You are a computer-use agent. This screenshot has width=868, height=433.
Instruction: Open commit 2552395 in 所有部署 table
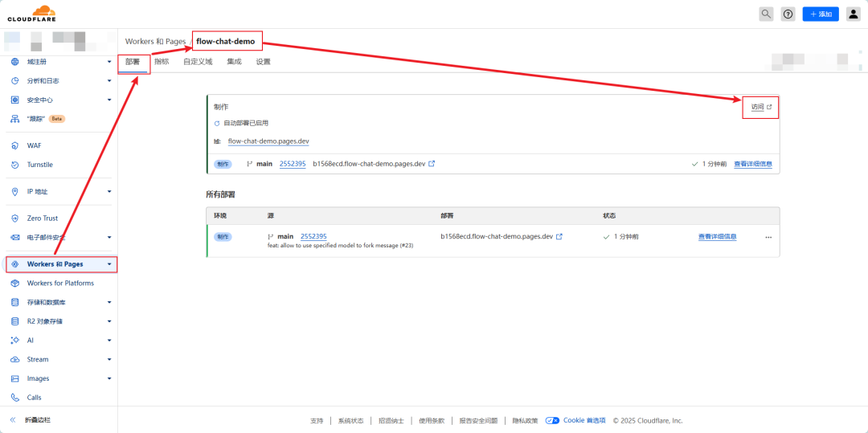pyautogui.click(x=313, y=236)
